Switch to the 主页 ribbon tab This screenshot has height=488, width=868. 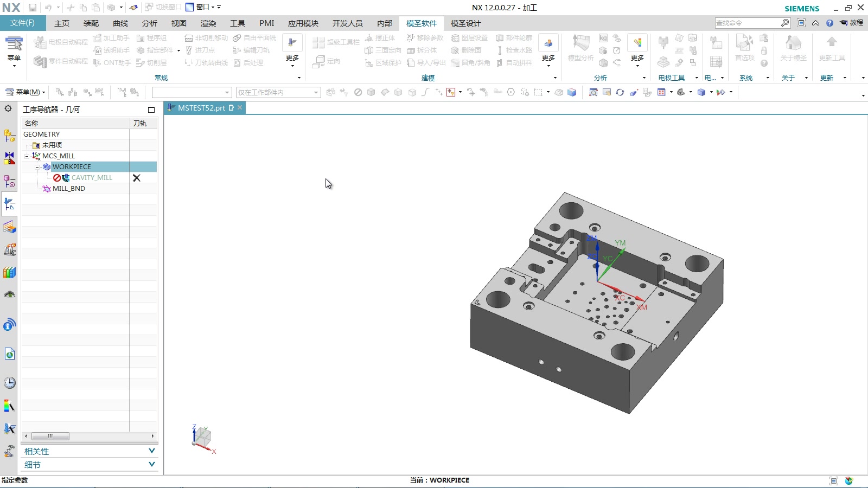click(x=62, y=23)
